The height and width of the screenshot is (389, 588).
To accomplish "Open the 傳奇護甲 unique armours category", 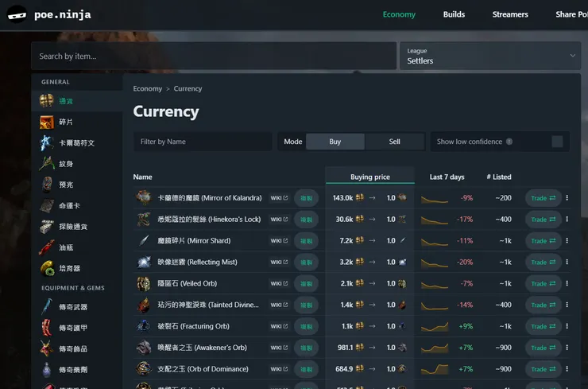I will coord(77,328).
